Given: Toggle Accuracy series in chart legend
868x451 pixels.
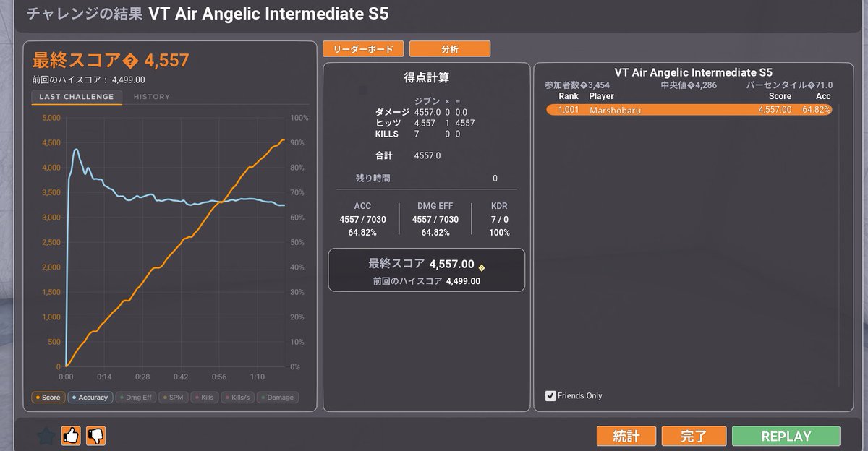Looking at the screenshot, I should pyautogui.click(x=90, y=398).
